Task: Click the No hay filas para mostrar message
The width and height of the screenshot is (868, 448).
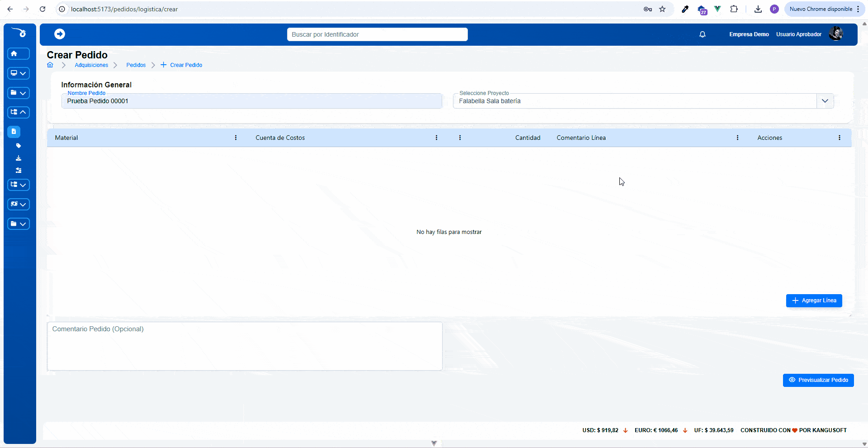Action: click(x=449, y=232)
